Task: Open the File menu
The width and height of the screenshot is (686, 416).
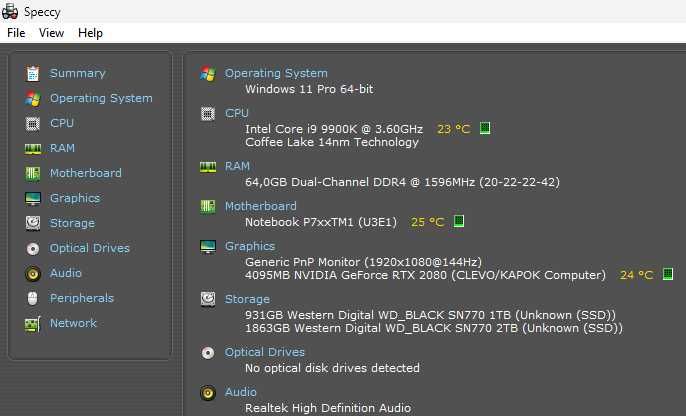Action: (16, 33)
